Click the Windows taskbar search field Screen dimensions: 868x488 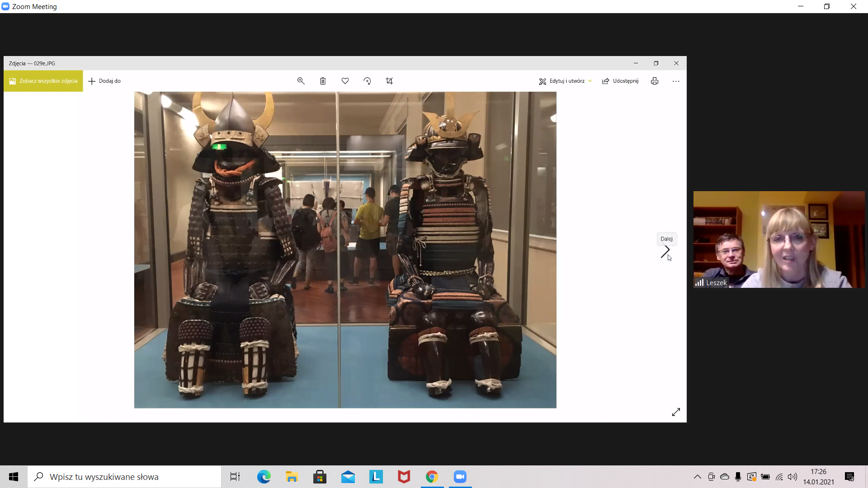click(x=124, y=477)
